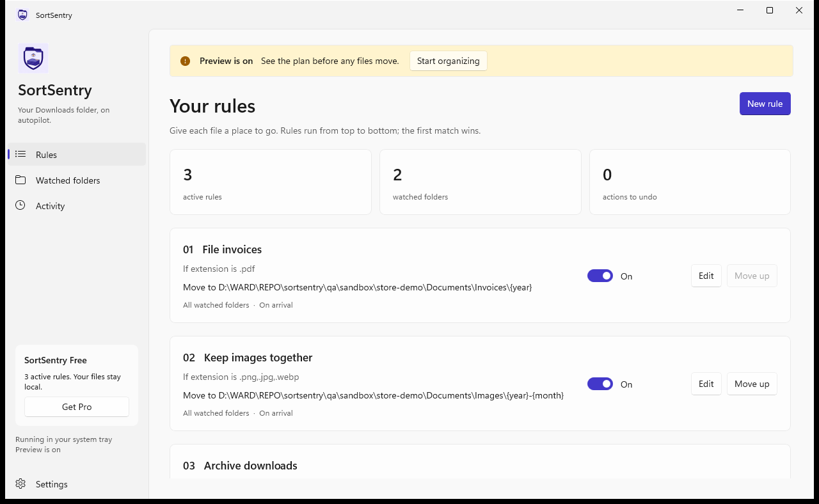
Task: Click the warning icon in Preview banner
Action: pos(186,61)
